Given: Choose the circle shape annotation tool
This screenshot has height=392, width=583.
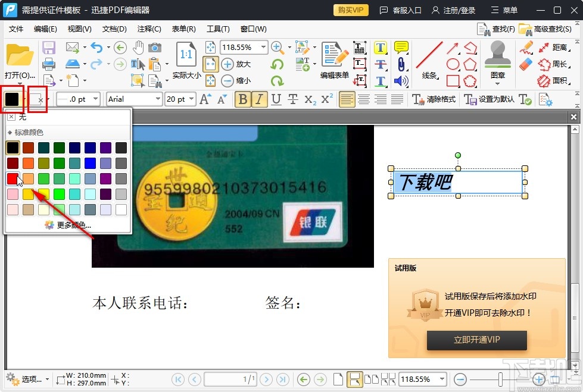Looking at the screenshot, I should [x=453, y=64].
